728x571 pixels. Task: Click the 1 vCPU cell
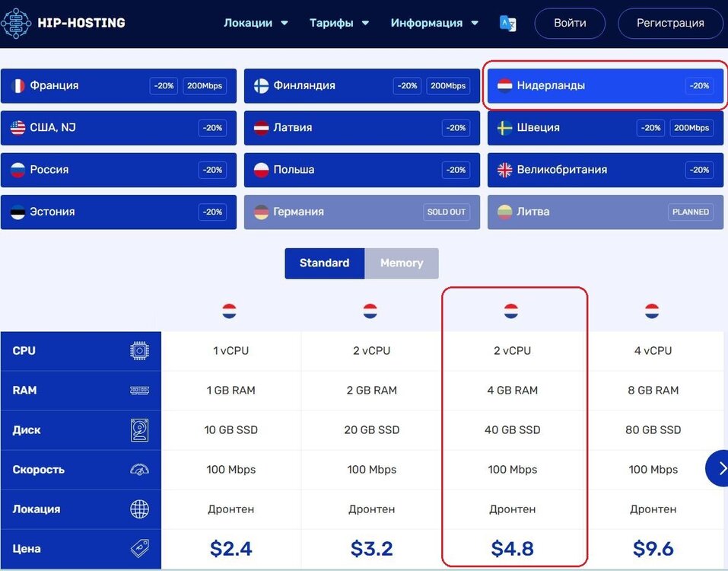(x=230, y=351)
